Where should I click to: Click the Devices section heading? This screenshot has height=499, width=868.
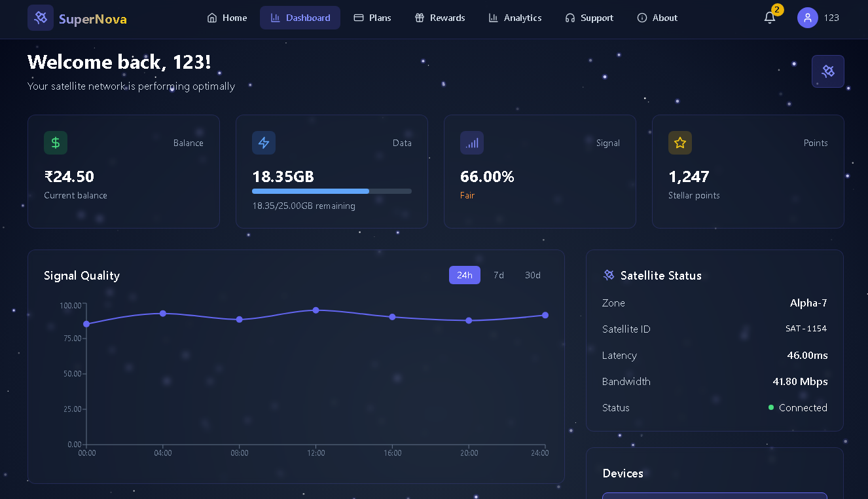tap(623, 473)
